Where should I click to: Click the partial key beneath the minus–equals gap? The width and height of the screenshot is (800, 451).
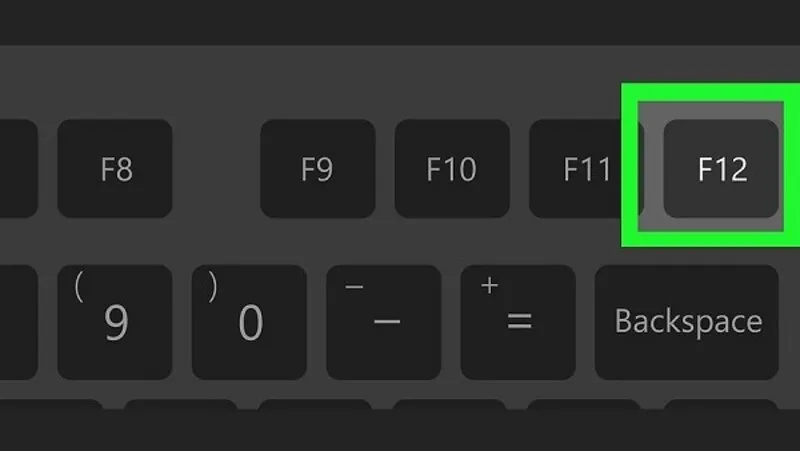coord(449,404)
